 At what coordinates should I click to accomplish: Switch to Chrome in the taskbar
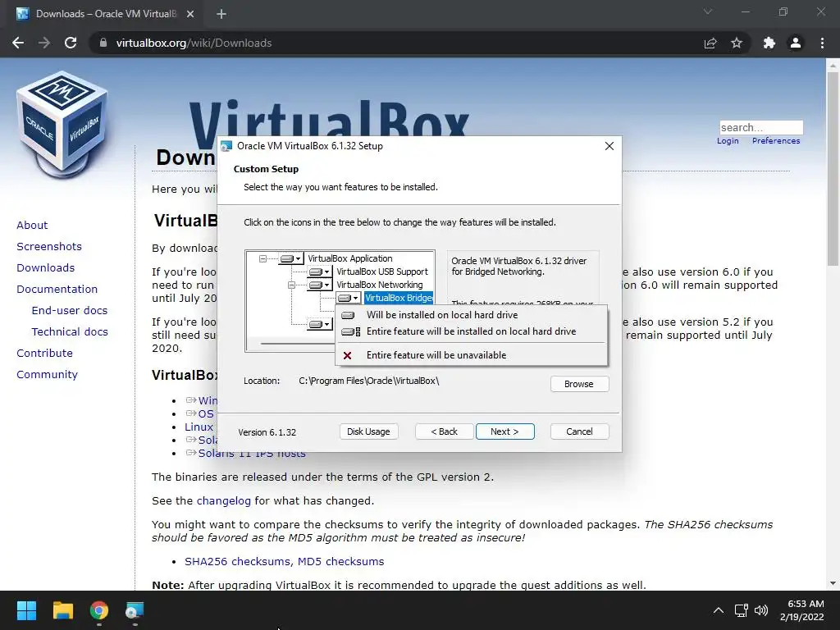(99, 610)
